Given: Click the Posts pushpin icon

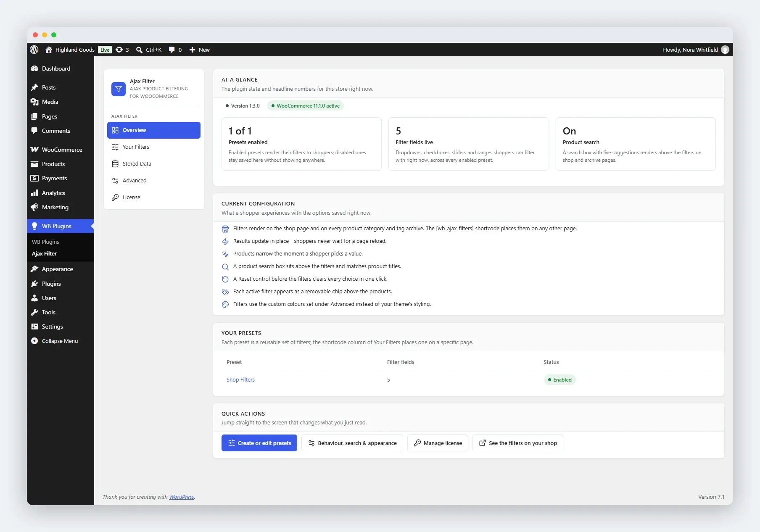Looking at the screenshot, I should tap(34, 87).
